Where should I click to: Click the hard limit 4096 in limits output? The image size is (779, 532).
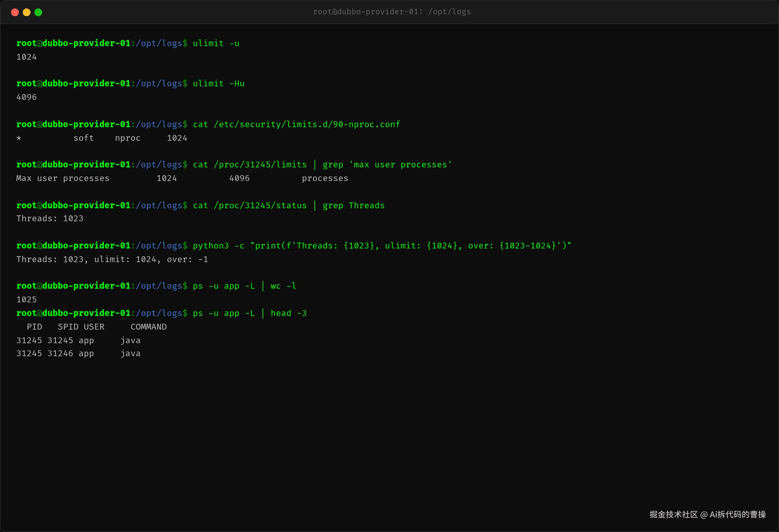239,178
